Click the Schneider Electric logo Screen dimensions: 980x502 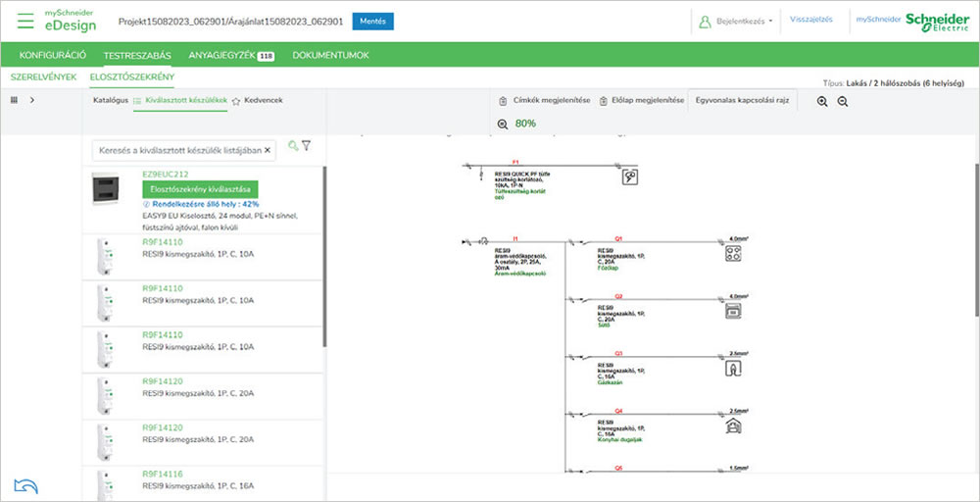938,22
